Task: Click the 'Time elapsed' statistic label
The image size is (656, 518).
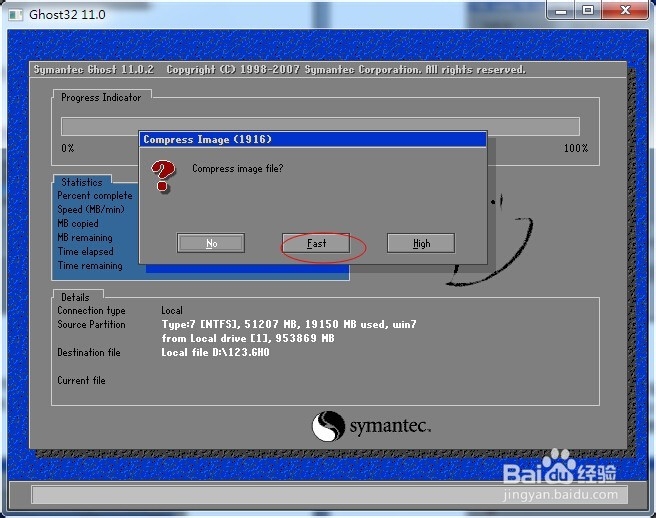Action: pyautogui.click(x=85, y=251)
